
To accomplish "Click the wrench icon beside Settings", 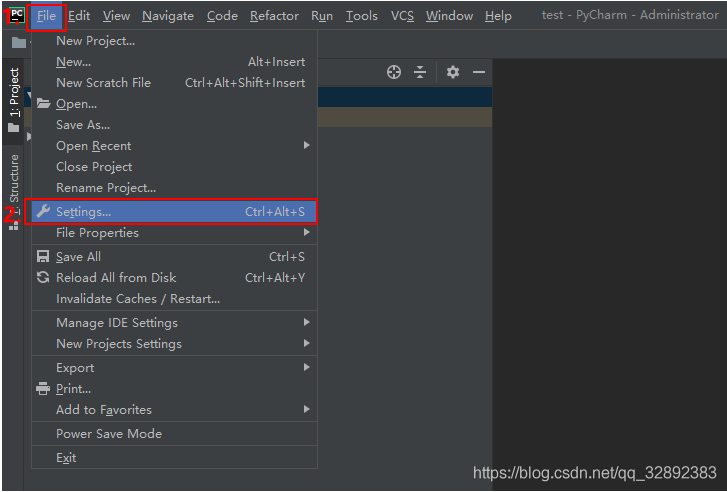I will [x=43, y=212].
